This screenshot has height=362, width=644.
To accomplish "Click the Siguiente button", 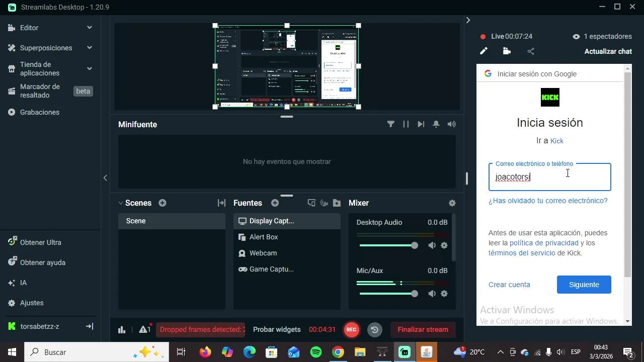I will click(584, 285).
